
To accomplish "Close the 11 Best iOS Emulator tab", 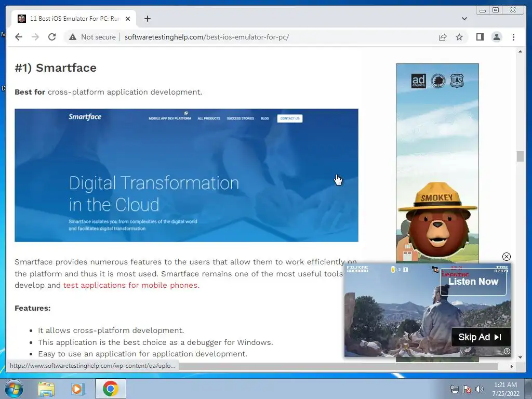I will point(128,19).
